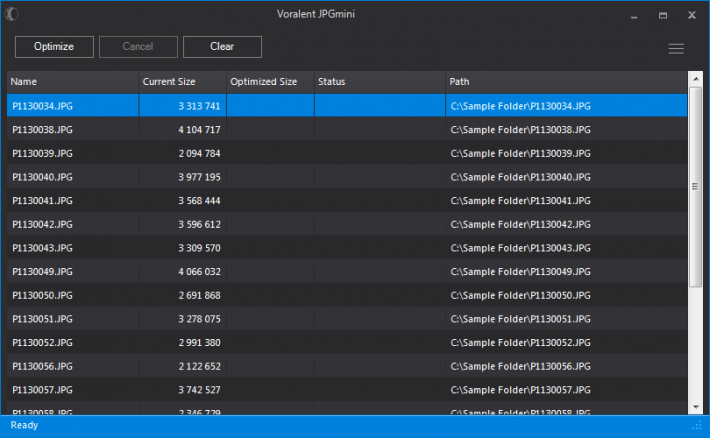This screenshot has height=438, width=710.
Task: Click path C:\Sample Folder\P1130039.JPG
Action: [520, 154]
